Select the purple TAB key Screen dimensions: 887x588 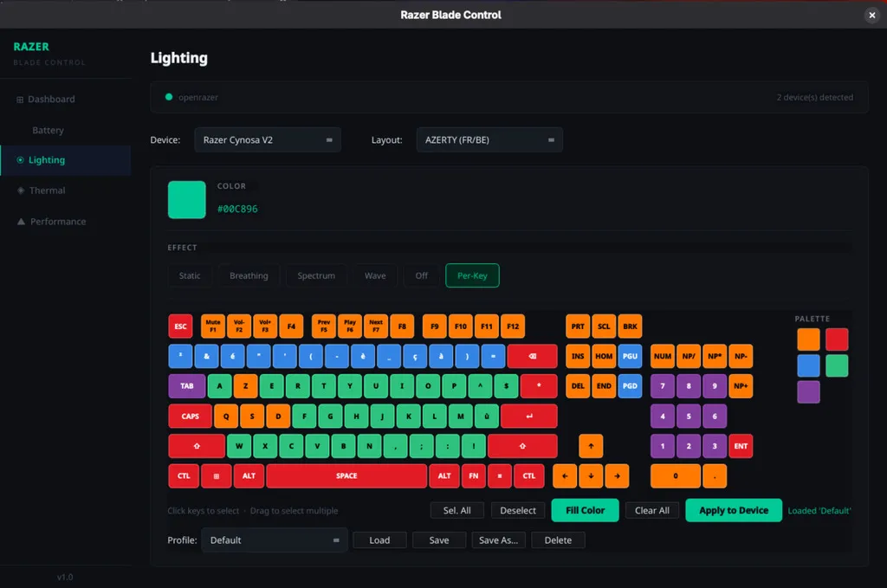point(187,386)
